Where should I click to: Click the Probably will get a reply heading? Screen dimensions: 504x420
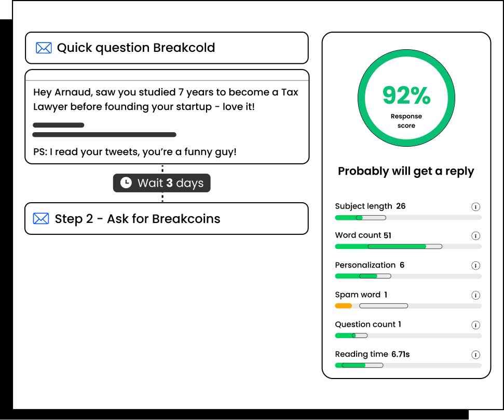(x=406, y=172)
